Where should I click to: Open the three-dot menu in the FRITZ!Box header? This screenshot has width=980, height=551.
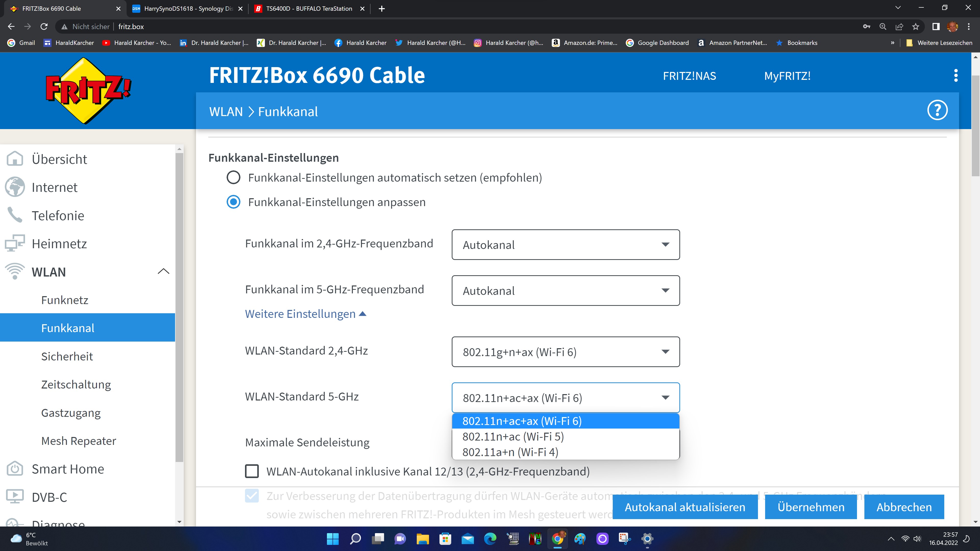pyautogui.click(x=956, y=76)
